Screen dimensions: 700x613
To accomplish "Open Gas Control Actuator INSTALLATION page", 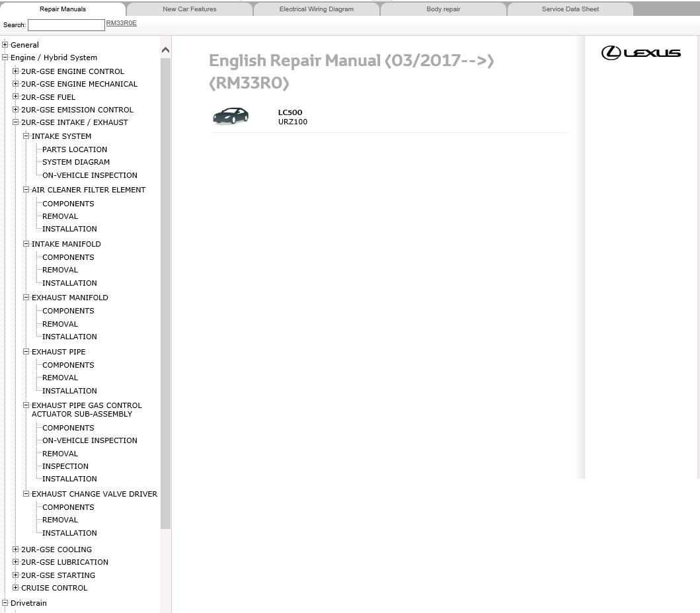I will click(69, 479).
